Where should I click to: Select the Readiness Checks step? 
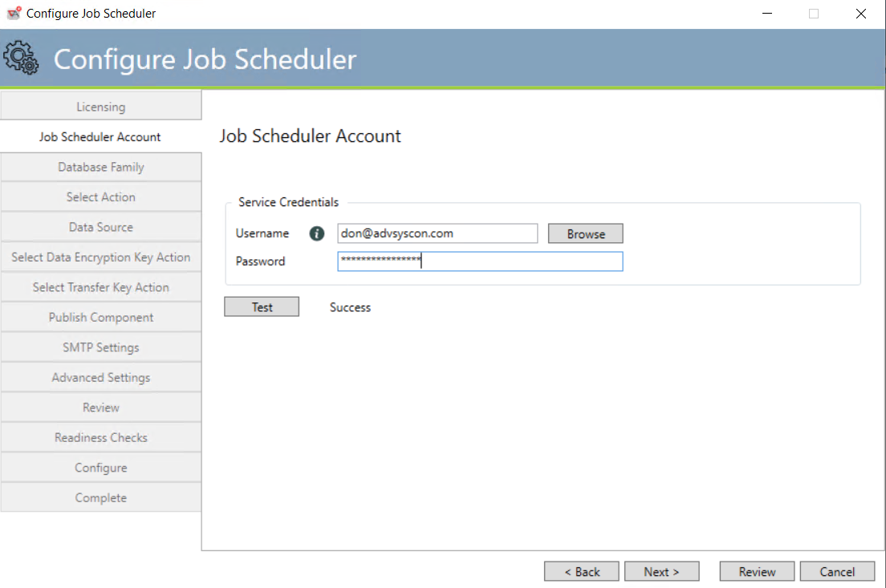coord(100,437)
